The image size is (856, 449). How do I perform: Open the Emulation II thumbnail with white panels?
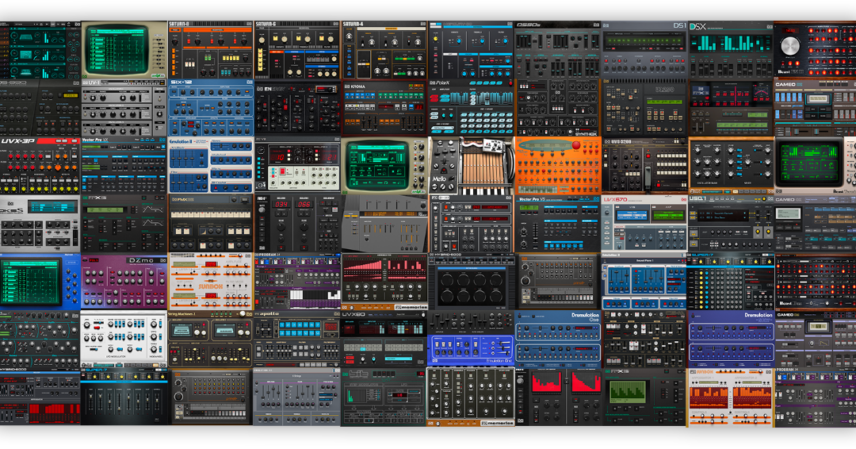point(211,166)
